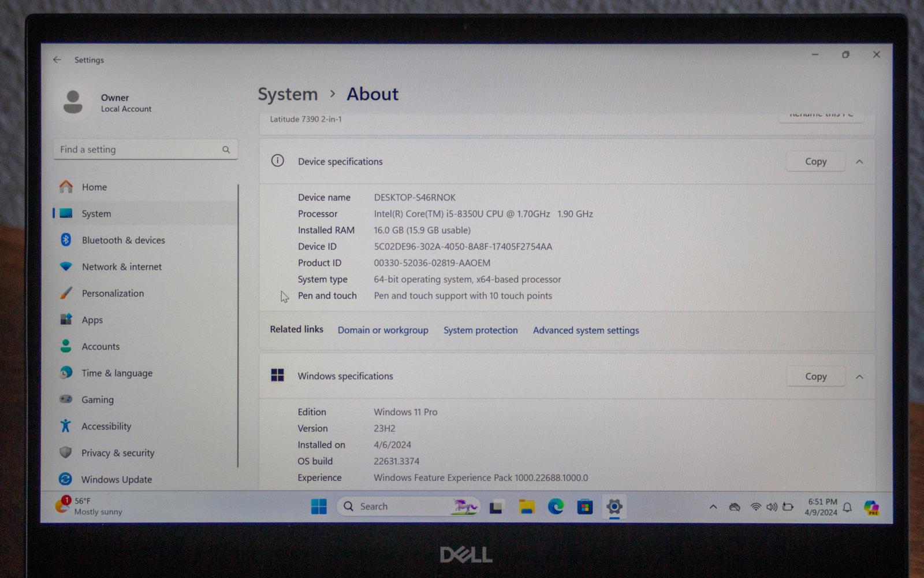Open notification bell in system tray
Screen dimensions: 924x578
click(x=847, y=507)
